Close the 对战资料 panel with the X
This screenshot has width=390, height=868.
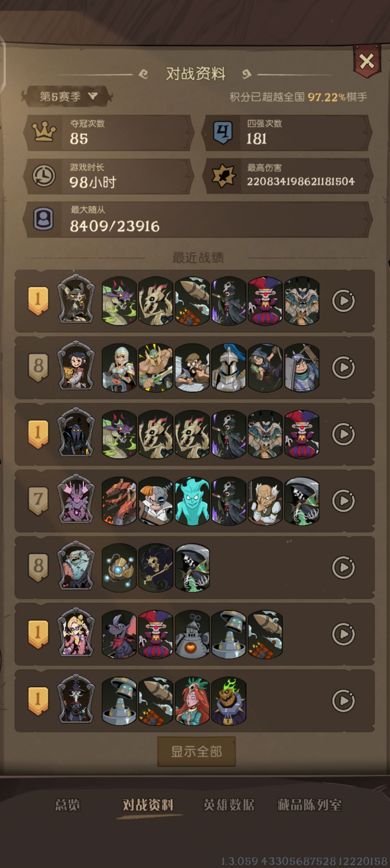click(367, 61)
